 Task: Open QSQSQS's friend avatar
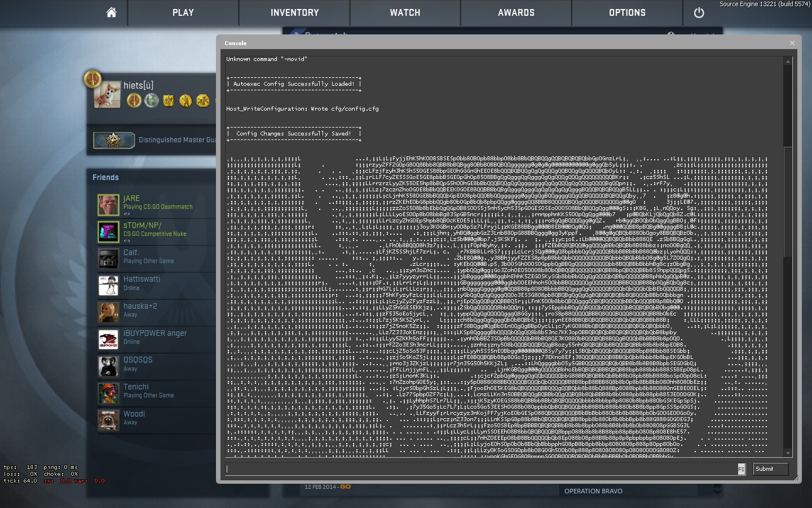click(108, 366)
